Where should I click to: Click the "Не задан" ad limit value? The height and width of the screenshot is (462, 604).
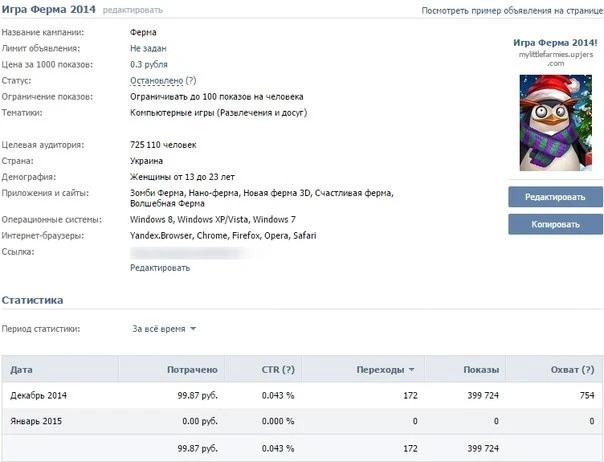click(x=148, y=47)
